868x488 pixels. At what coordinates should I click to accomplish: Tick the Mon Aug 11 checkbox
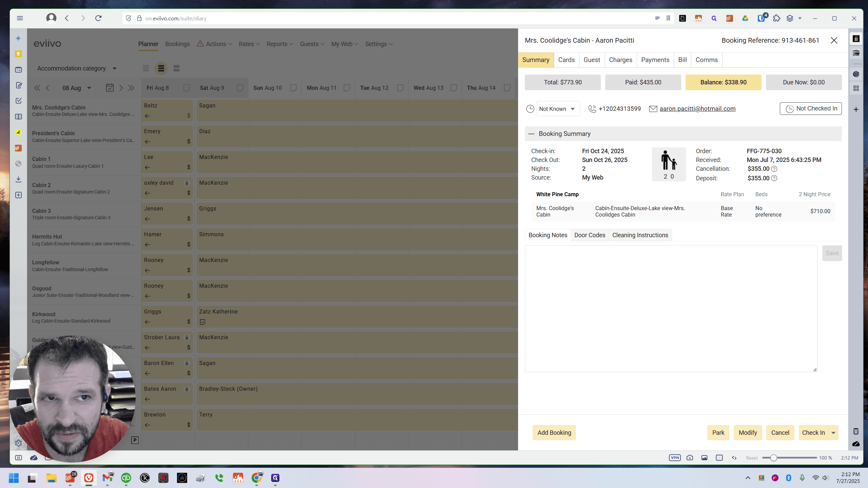click(x=347, y=88)
